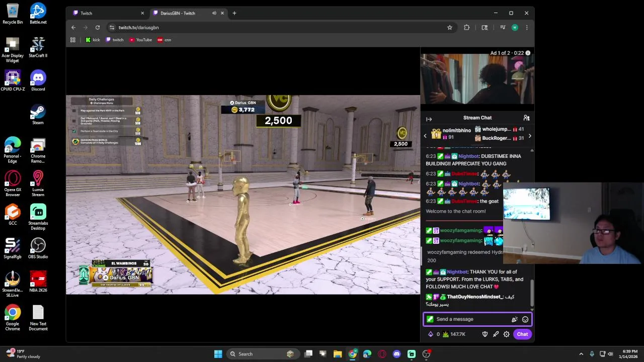Viewport: 644px width, 362px height.
Task: Open the twitch bookmark
Action: (x=115, y=40)
